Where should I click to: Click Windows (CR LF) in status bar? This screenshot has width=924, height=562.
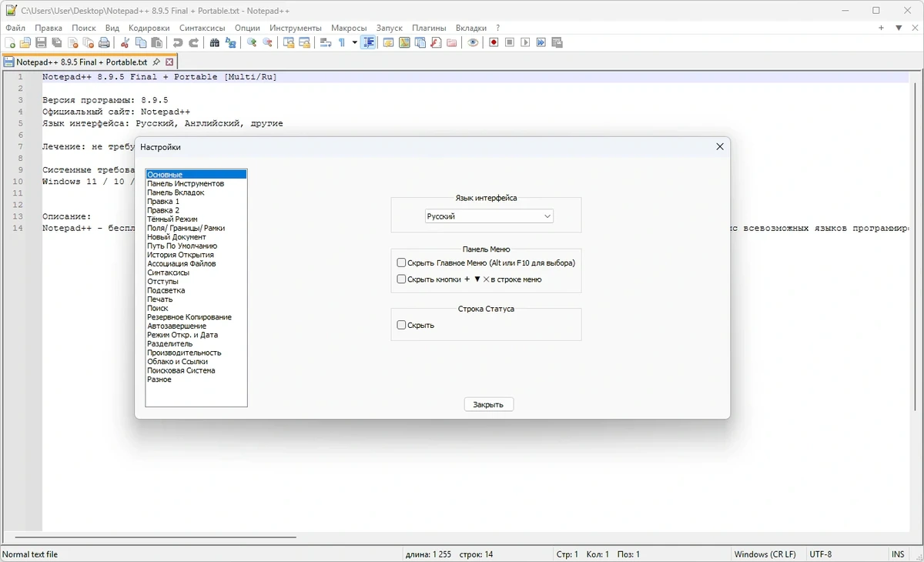(765, 554)
